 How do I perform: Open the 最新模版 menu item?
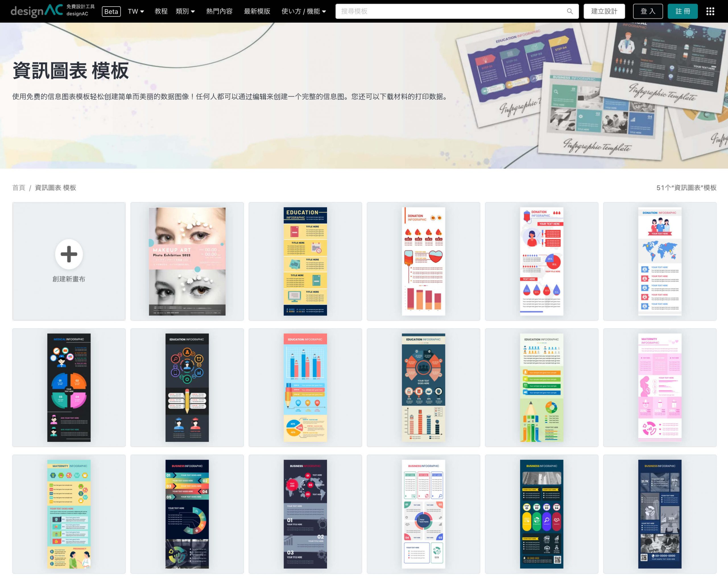257,11
